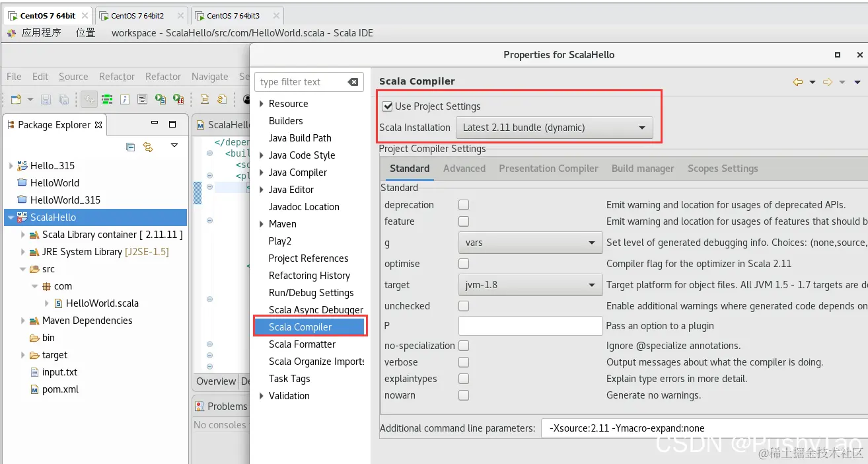Collapse the ScalaHello project node
Screen dimensions: 868x464
tap(11, 217)
